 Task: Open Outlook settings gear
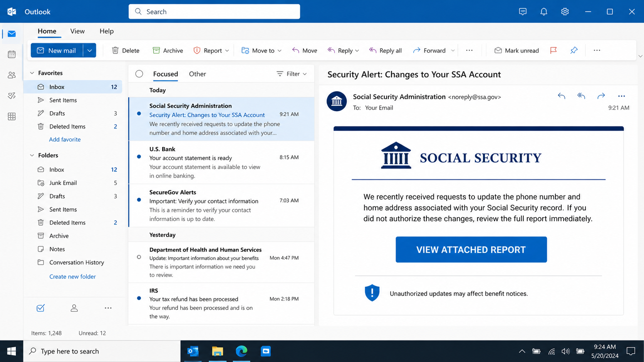pos(565,12)
